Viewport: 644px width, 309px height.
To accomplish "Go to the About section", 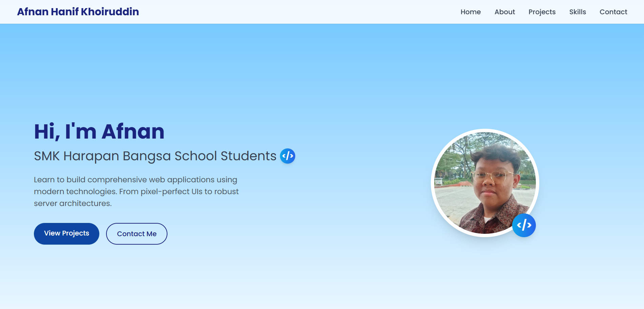I will (504, 12).
